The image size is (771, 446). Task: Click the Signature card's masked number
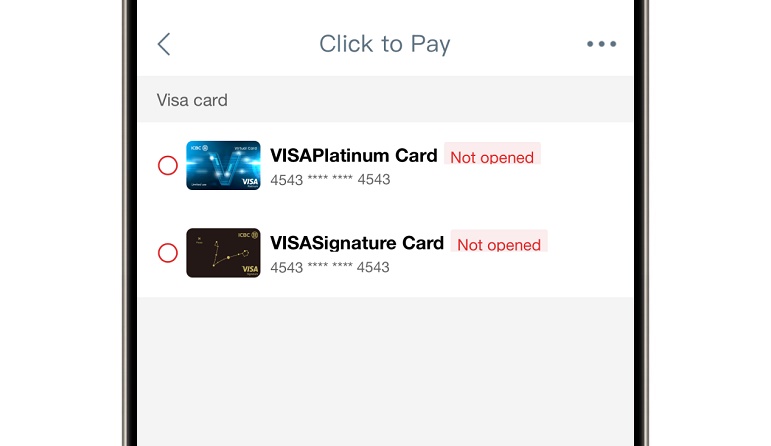pos(330,267)
